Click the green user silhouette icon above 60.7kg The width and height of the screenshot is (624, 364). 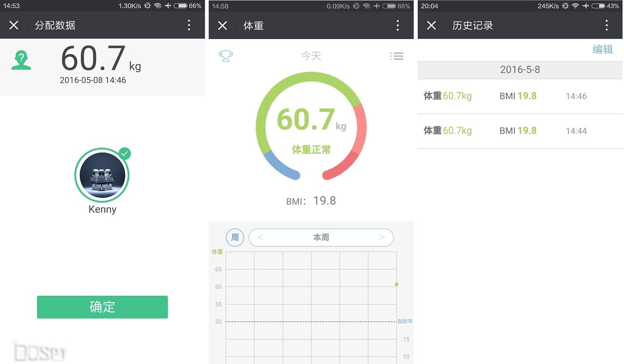pyautogui.click(x=20, y=59)
